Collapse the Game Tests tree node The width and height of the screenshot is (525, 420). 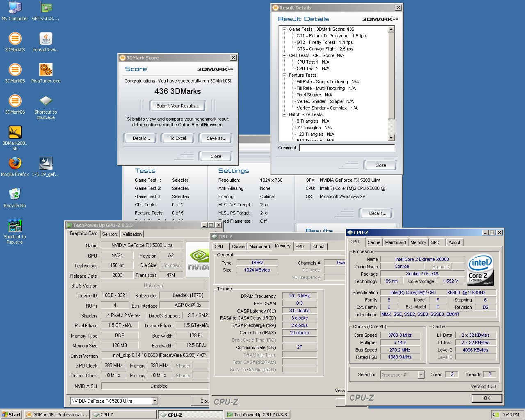click(x=284, y=29)
